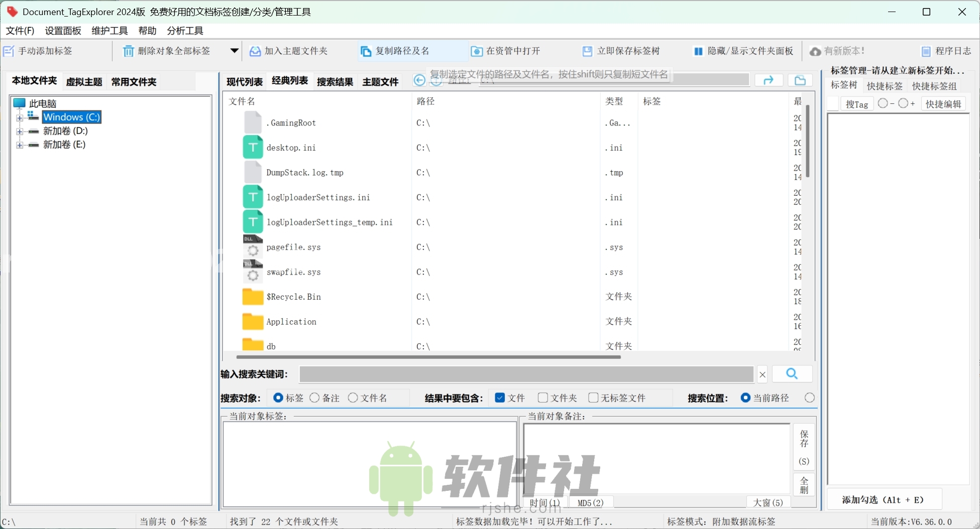980x529 pixels.
Task: Toggle the 隐藏/显示文件夹面板 icon
Action: click(698, 51)
